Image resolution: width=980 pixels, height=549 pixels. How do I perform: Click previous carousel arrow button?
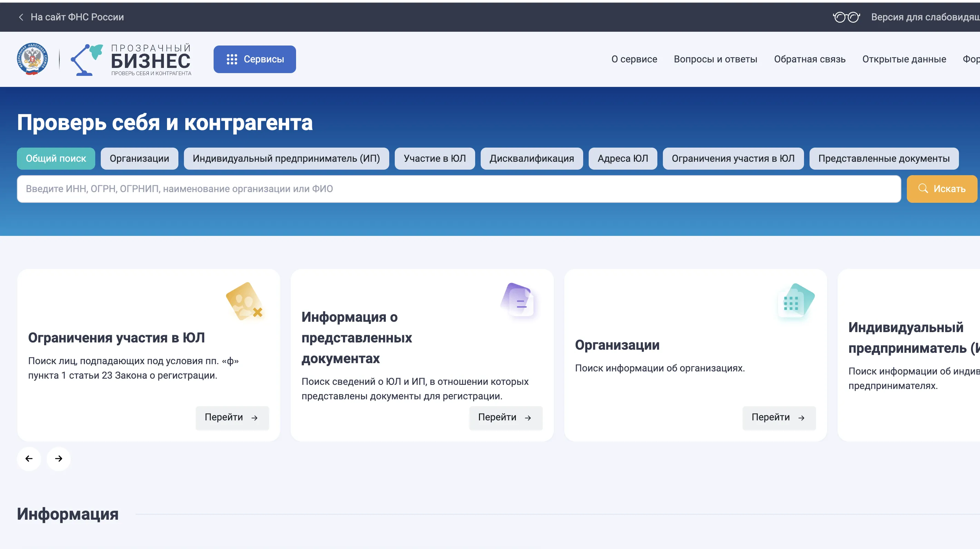29,459
